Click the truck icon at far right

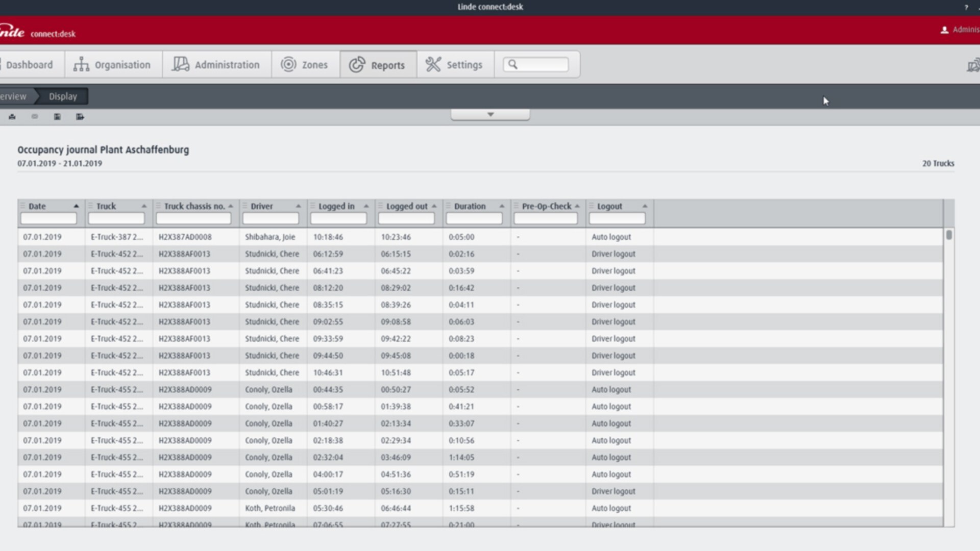[x=973, y=65]
